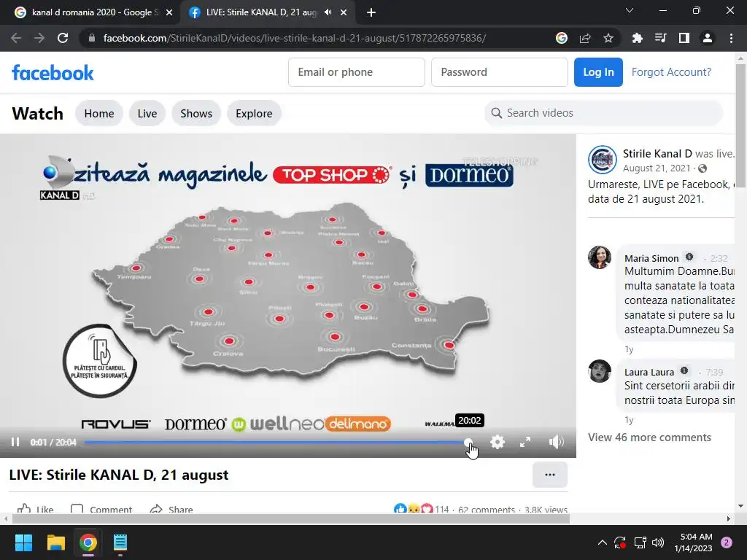Screen dimensions: 747x560
Task: View 46 more comments
Action: (x=649, y=437)
